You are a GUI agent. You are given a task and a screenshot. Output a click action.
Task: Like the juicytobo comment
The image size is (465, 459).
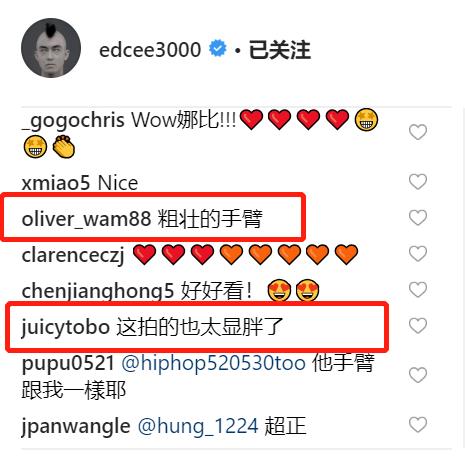coord(418,326)
